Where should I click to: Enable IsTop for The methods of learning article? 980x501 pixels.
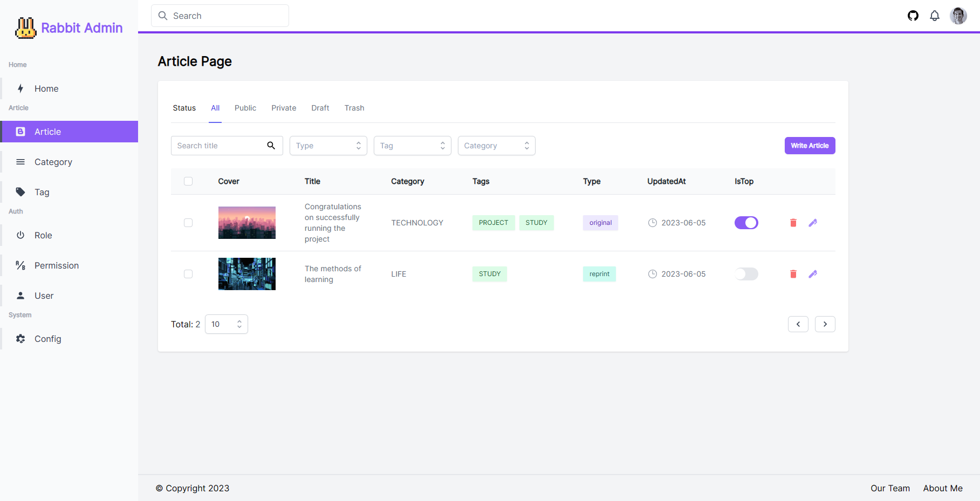click(746, 273)
